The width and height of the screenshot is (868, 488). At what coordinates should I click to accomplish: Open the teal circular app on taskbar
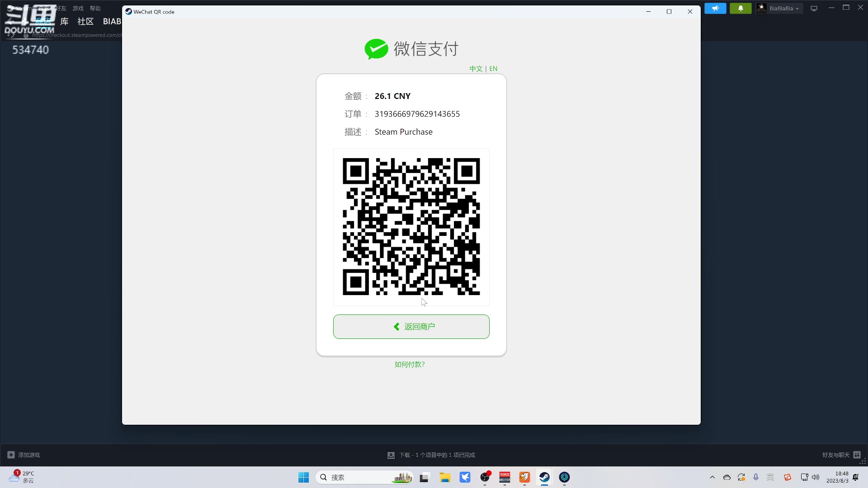(x=564, y=477)
